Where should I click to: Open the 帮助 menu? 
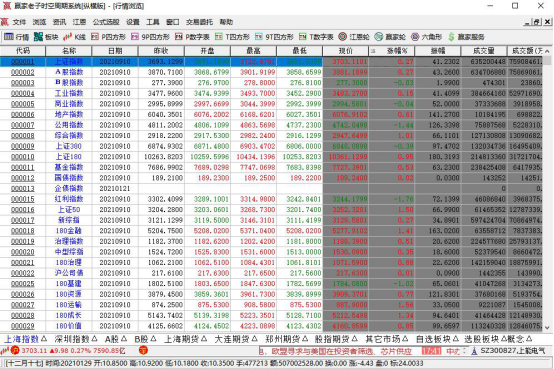point(226,22)
